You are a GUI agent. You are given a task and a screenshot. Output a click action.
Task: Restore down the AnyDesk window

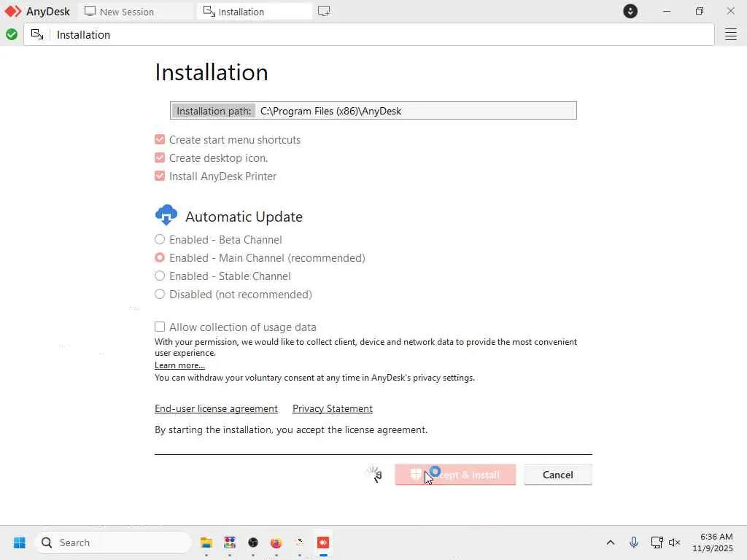coord(699,11)
